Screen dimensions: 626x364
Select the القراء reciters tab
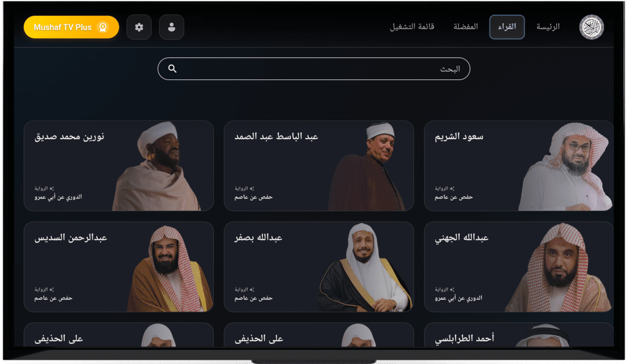click(x=507, y=27)
